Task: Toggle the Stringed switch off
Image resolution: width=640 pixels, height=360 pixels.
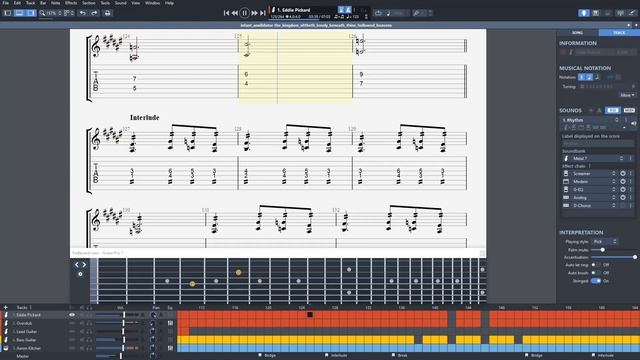Action: (x=596, y=281)
